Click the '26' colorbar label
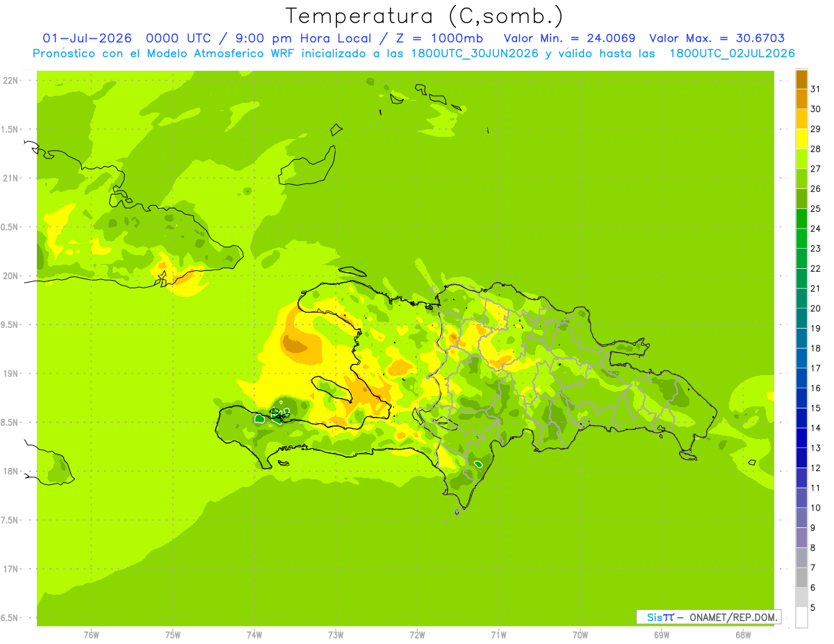Screen dimensions: 834x644 pyautogui.click(x=815, y=189)
